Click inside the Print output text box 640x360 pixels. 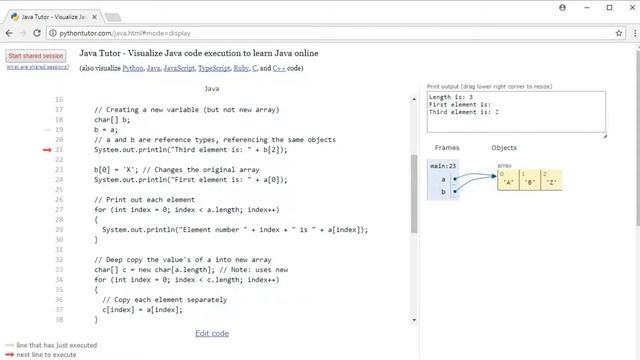(x=516, y=112)
